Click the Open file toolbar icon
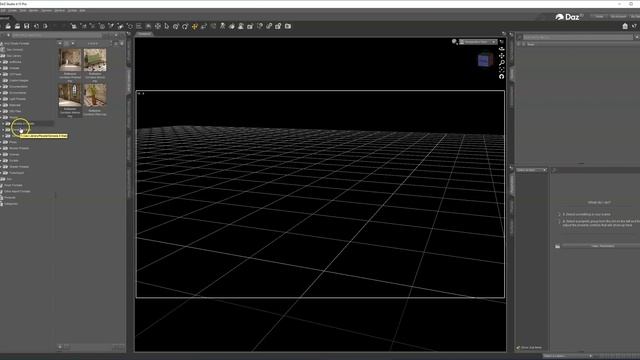This screenshot has height=360, width=640. point(8,26)
